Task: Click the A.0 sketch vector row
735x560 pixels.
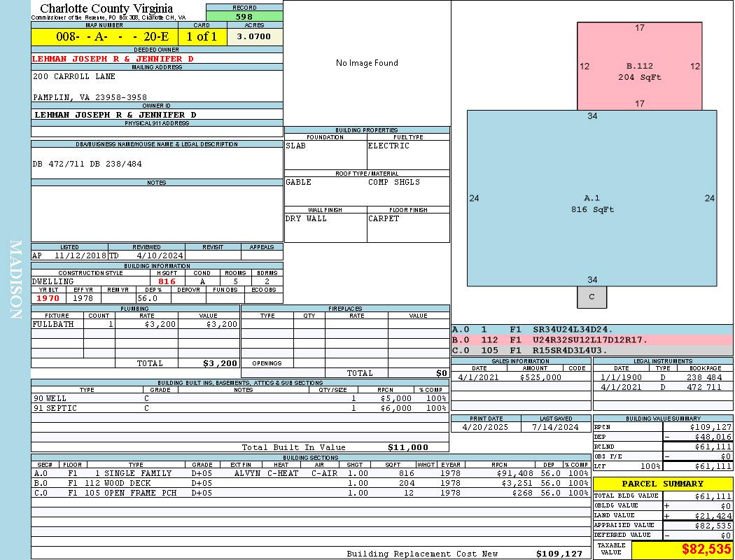Action: (x=591, y=329)
